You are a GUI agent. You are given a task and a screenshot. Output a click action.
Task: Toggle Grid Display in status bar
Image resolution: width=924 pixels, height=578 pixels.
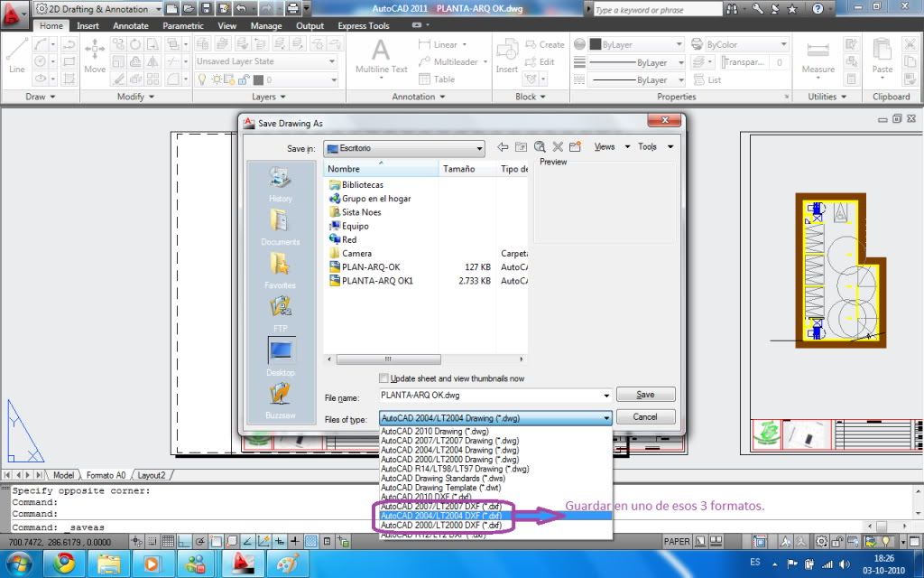[x=167, y=541]
